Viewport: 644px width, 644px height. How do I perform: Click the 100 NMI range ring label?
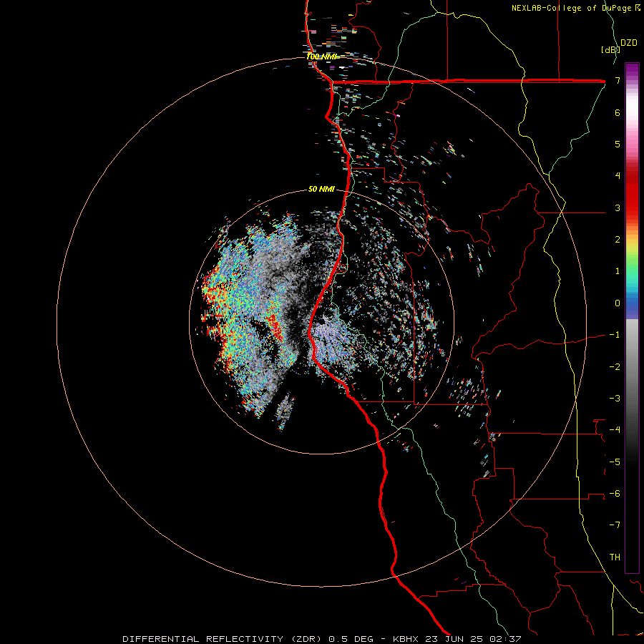pyautogui.click(x=321, y=57)
